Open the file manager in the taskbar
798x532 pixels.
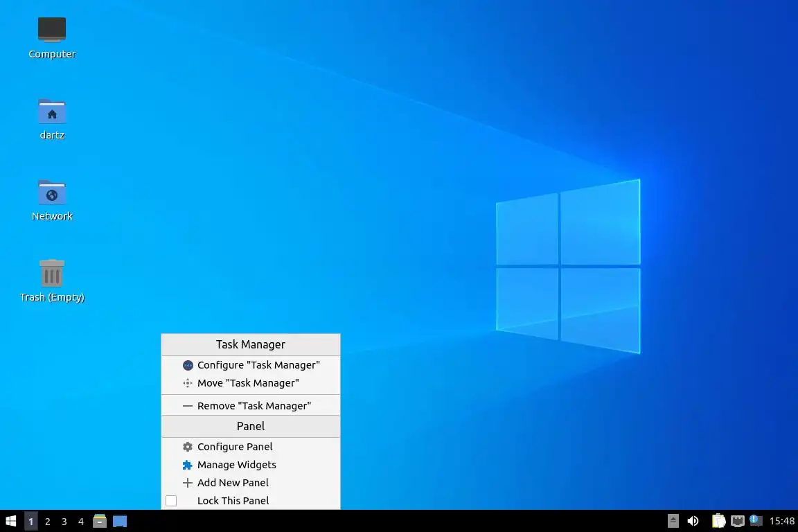[x=100, y=521]
